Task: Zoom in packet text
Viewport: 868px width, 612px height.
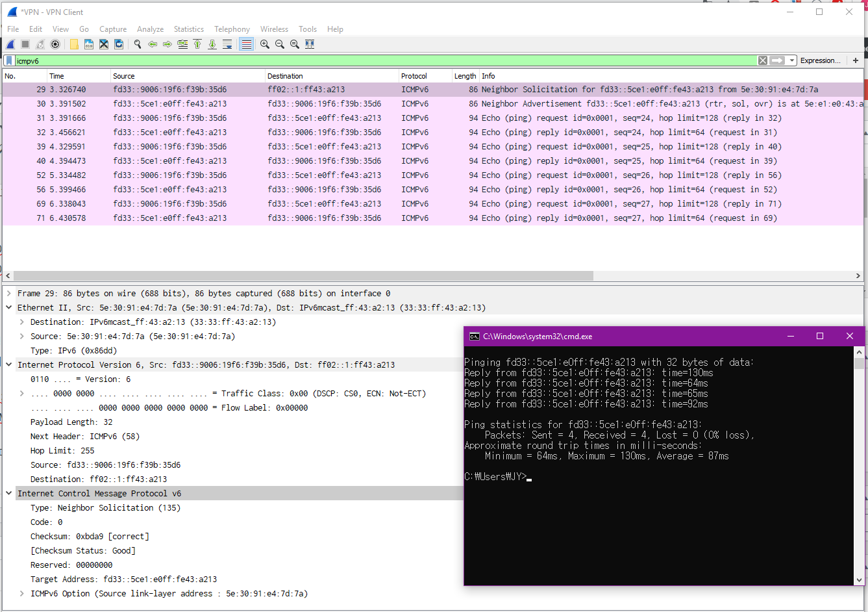Action: 265,44
